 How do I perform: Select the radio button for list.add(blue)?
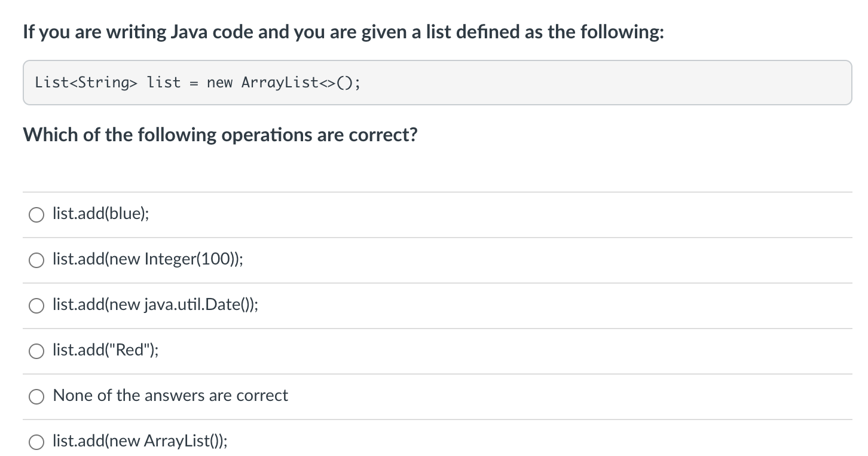pos(36,214)
